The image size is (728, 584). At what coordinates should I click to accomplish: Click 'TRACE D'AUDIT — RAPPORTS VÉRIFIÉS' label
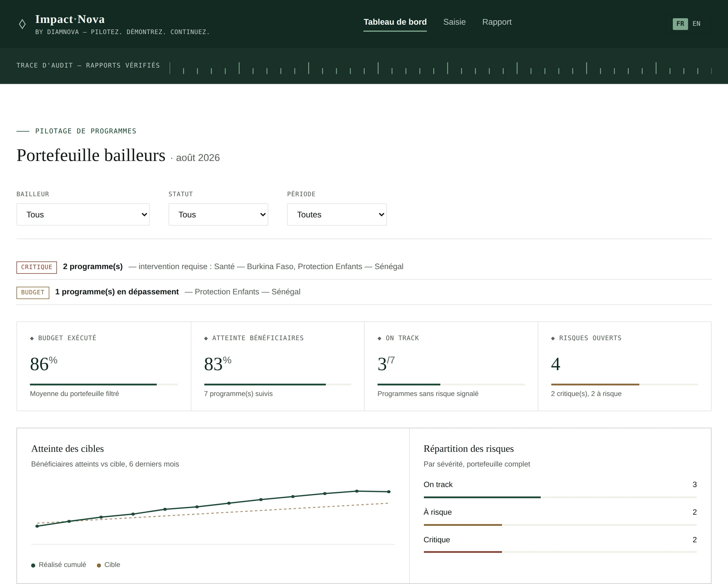(x=88, y=66)
